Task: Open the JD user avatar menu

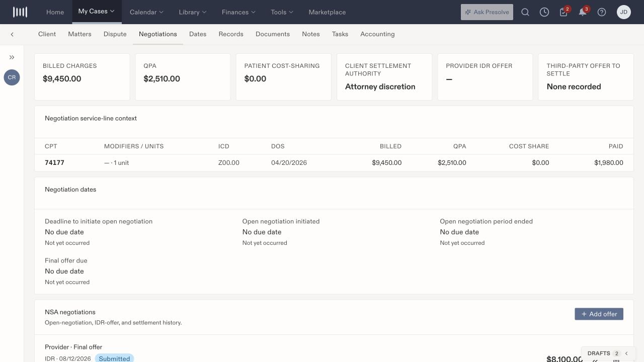Action: pos(624,12)
